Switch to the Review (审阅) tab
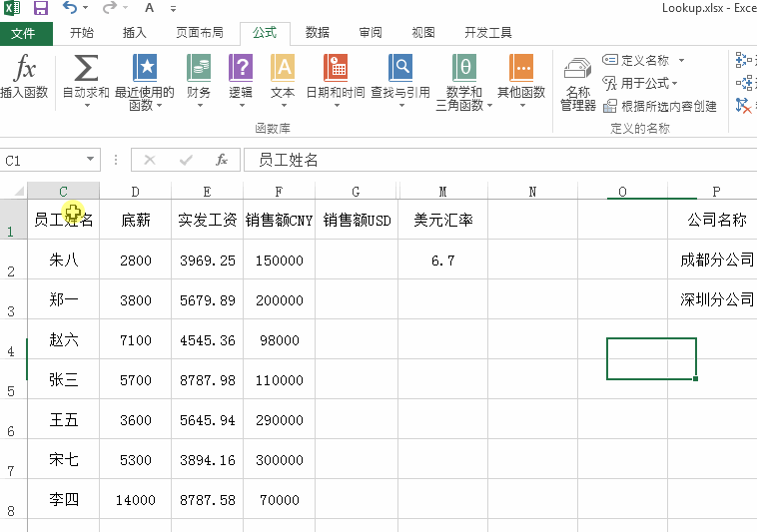 (x=371, y=33)
